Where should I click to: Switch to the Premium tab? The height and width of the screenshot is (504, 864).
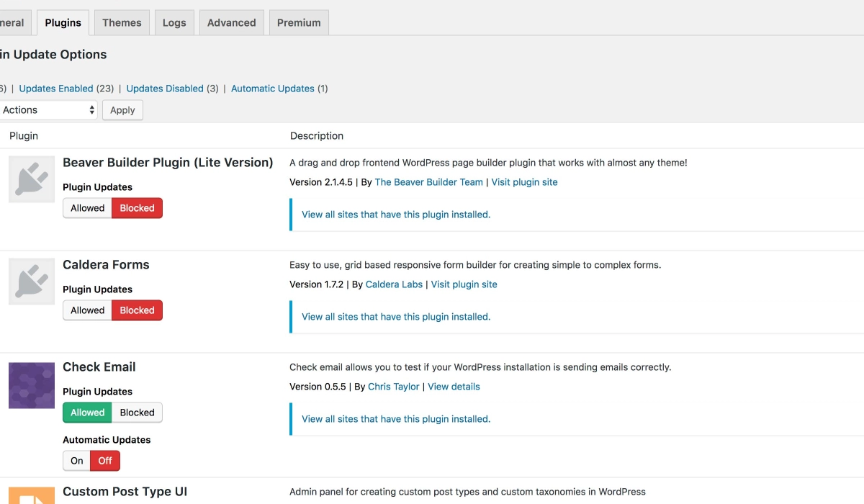(299, 22)
